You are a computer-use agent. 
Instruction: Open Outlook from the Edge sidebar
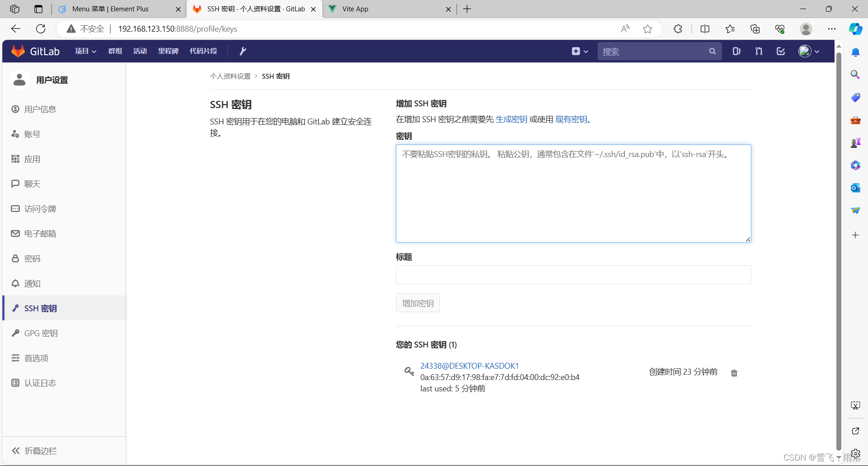coord(855,188)
